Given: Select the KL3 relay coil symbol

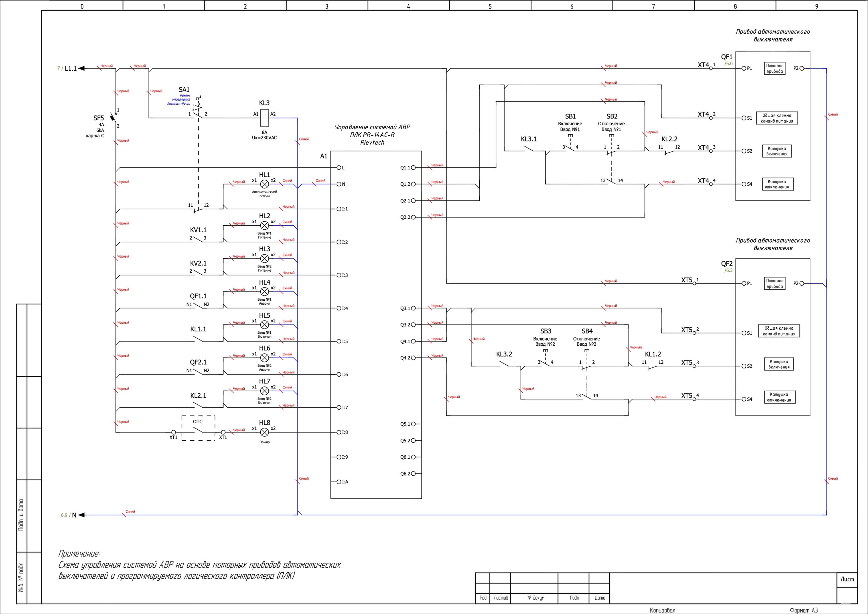Looking at the screenshot, I should (265, 118).
